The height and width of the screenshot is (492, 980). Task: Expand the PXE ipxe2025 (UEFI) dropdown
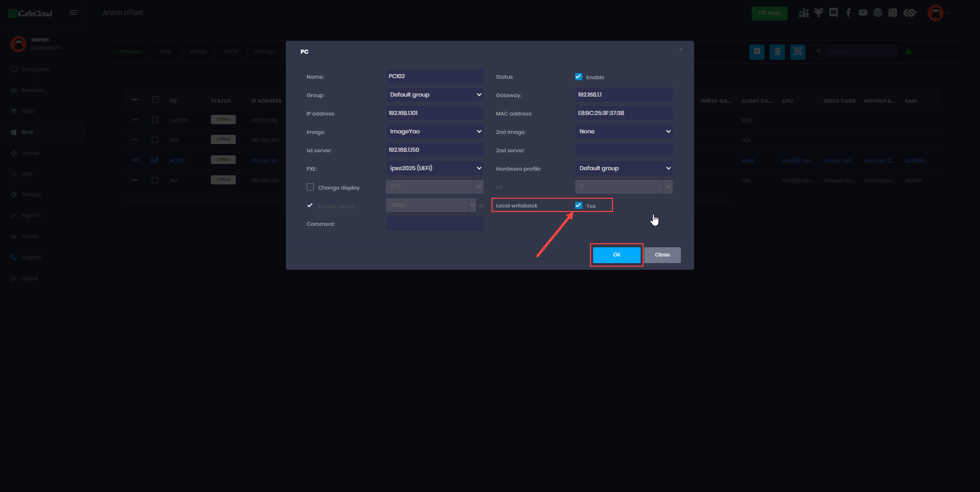pyautogui.click(x=434, y=168)
